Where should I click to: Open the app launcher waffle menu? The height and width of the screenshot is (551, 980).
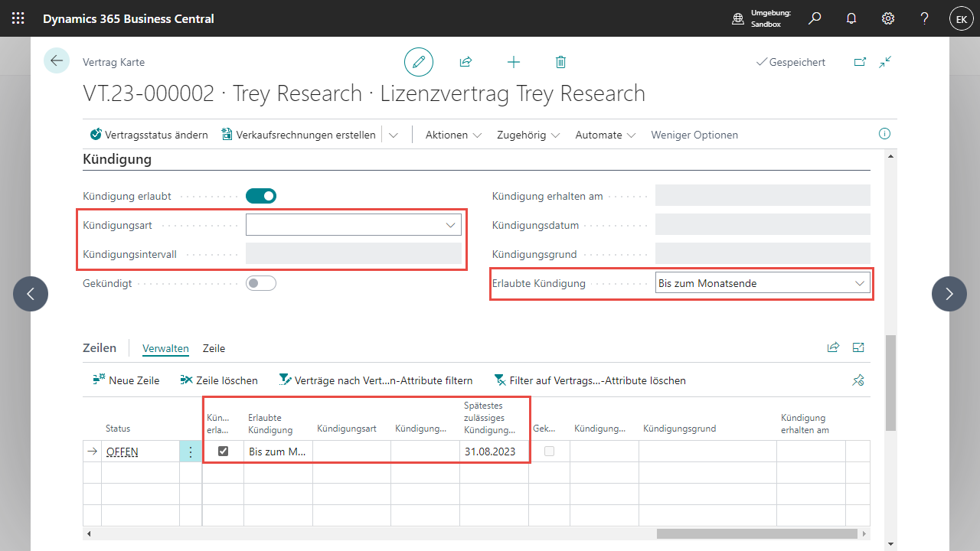point(18,18)
